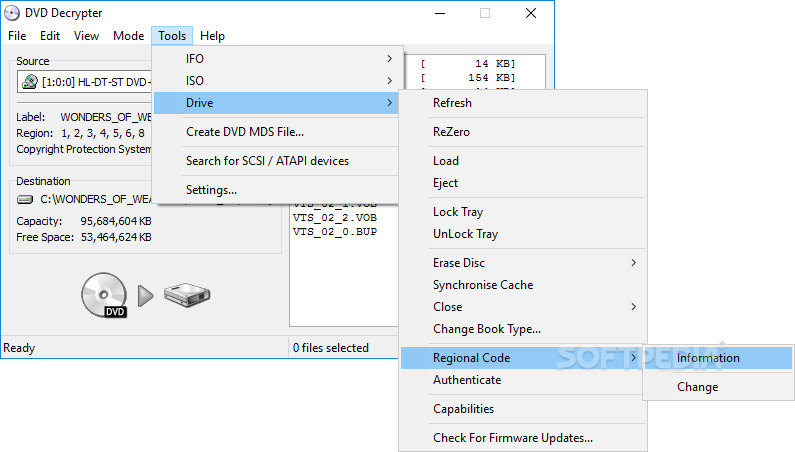This screenshot has height=452, width=795.
Task: Open the Mode menu
Action: point(128,36)
